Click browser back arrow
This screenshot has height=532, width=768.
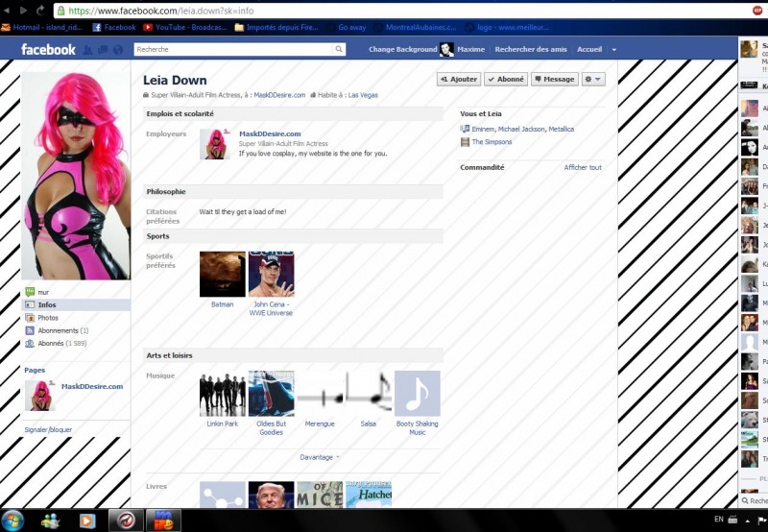7,11
